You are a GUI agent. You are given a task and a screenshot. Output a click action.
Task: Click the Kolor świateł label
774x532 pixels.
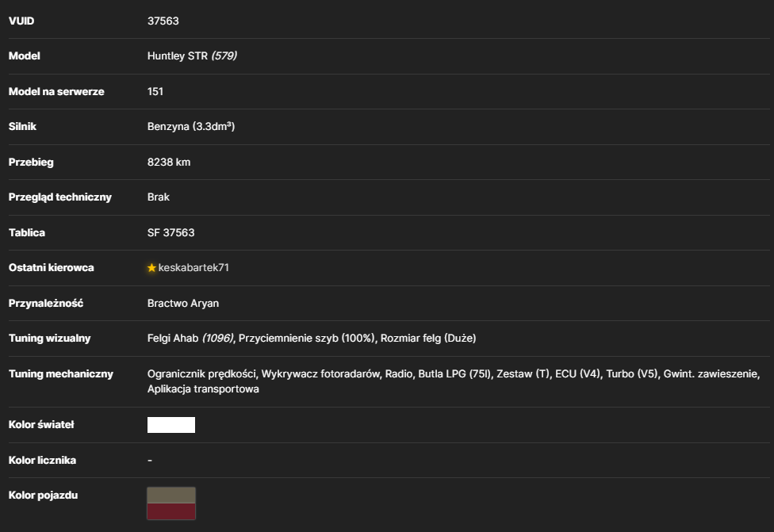tap(41, 425)
